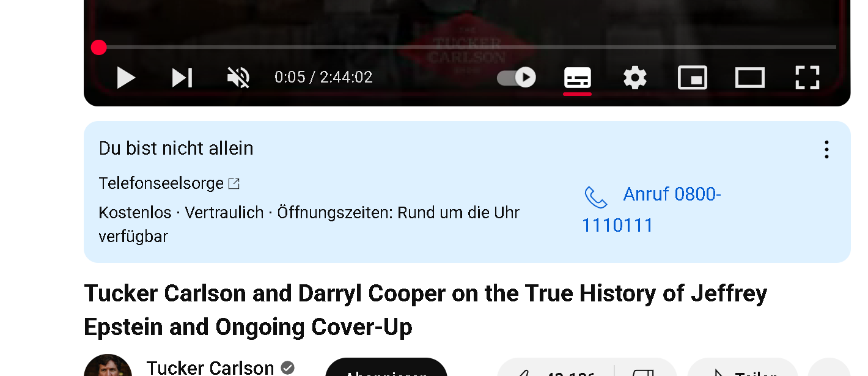The width and height of the screenshot is (868, 376).
Task: Click the 0:05 / 2:44:02 time display
Action: point(323,77)
